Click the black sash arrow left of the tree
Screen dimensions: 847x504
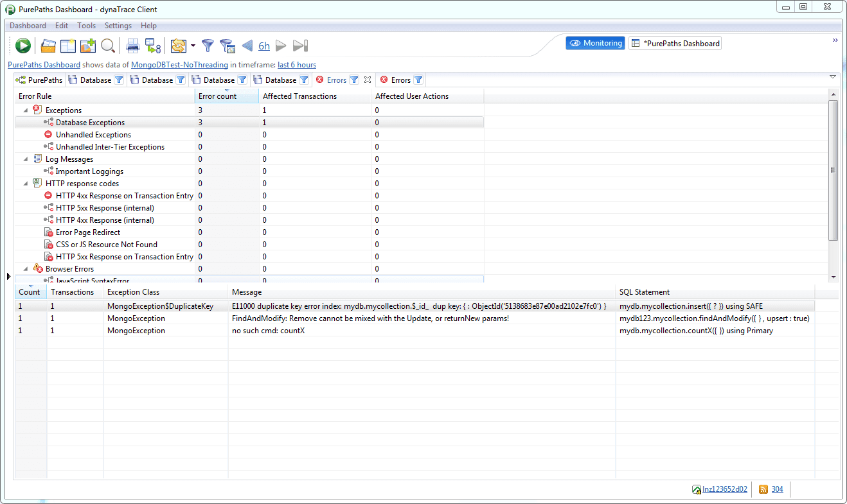click(x=8, y=276)
